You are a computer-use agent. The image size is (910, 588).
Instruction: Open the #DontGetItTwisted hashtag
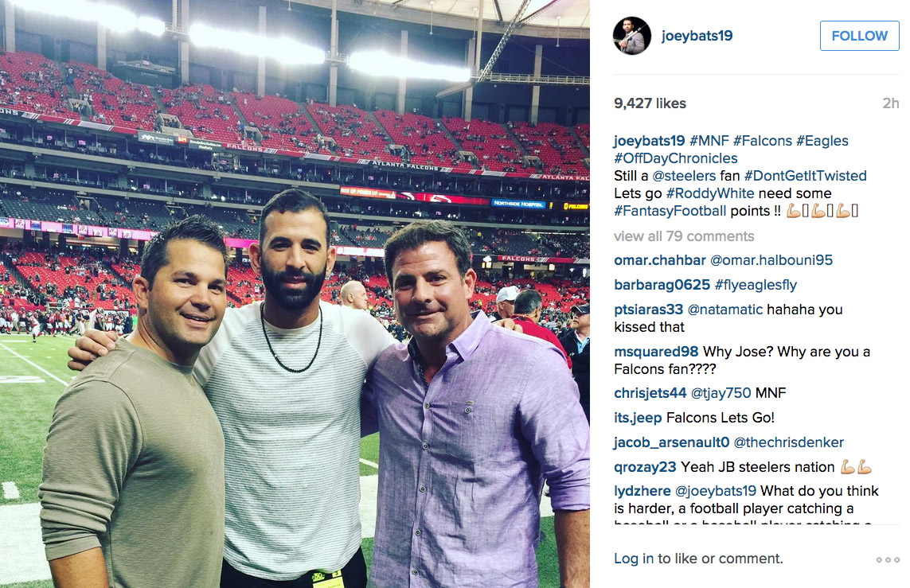tap(805, 176)
